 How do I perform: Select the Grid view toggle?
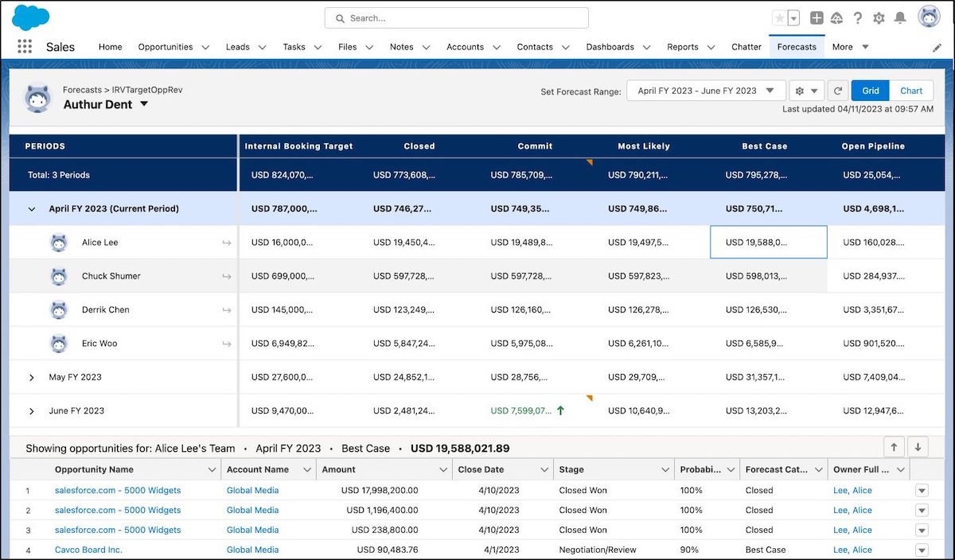click(x=871, y=91)
